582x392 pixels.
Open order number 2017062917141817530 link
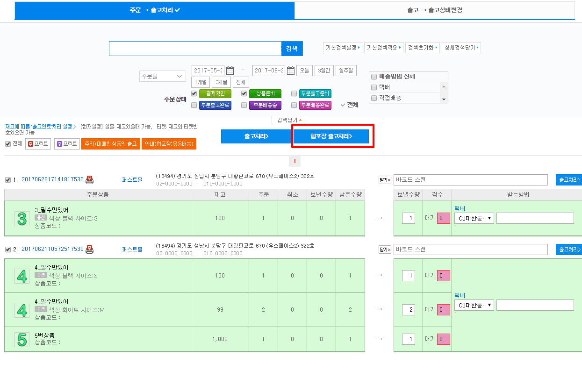(52, 179)
